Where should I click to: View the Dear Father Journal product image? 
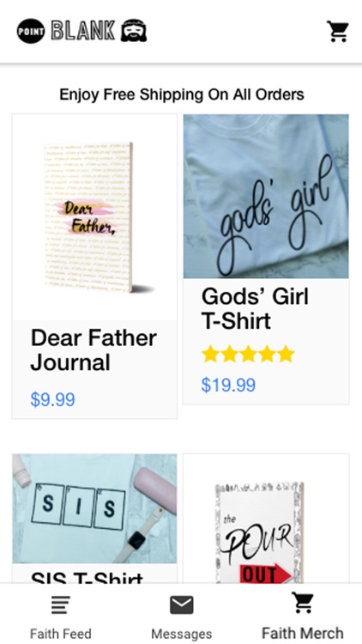click(x=94, y=217)
